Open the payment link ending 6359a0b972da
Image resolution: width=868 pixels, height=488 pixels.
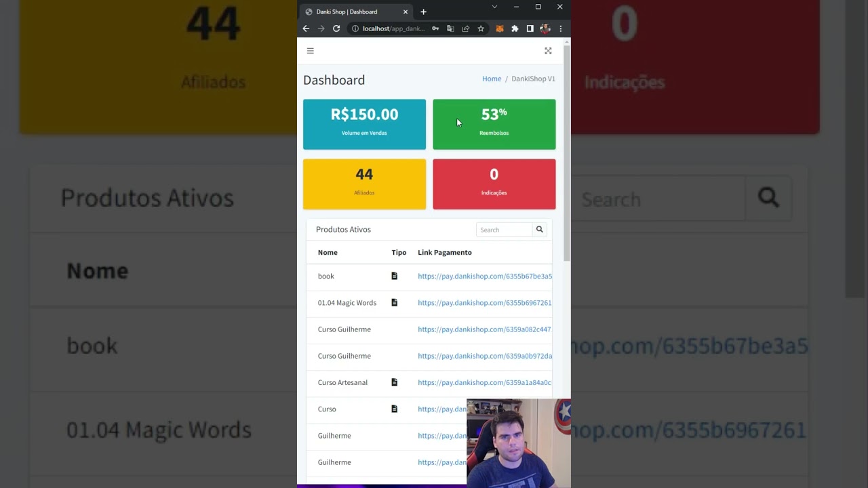pyautogui.click(x=485, y=356)
